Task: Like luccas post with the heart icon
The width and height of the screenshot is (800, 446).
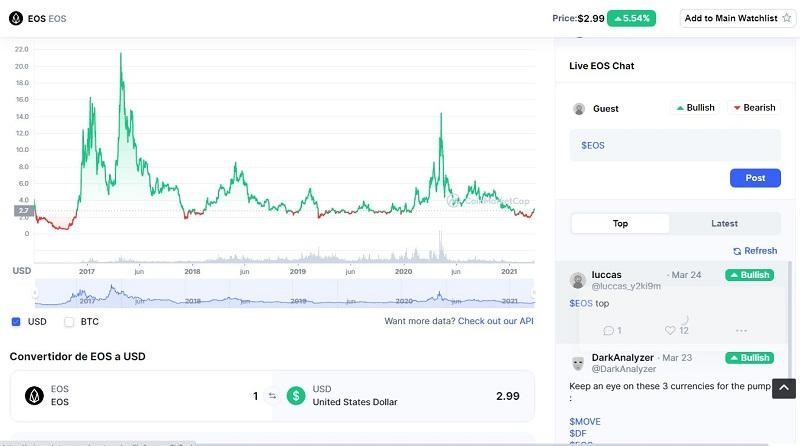Action: [670, 330]
